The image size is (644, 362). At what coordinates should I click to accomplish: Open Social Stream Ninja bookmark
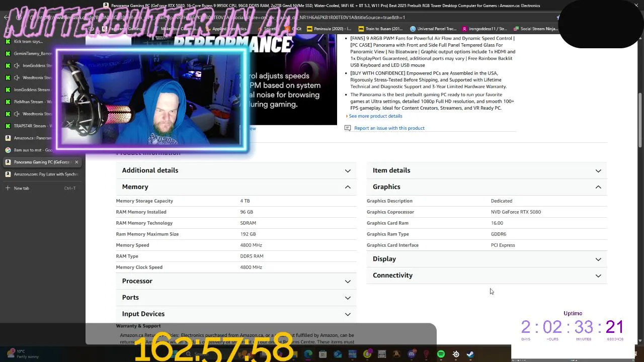tap(536, 29)
